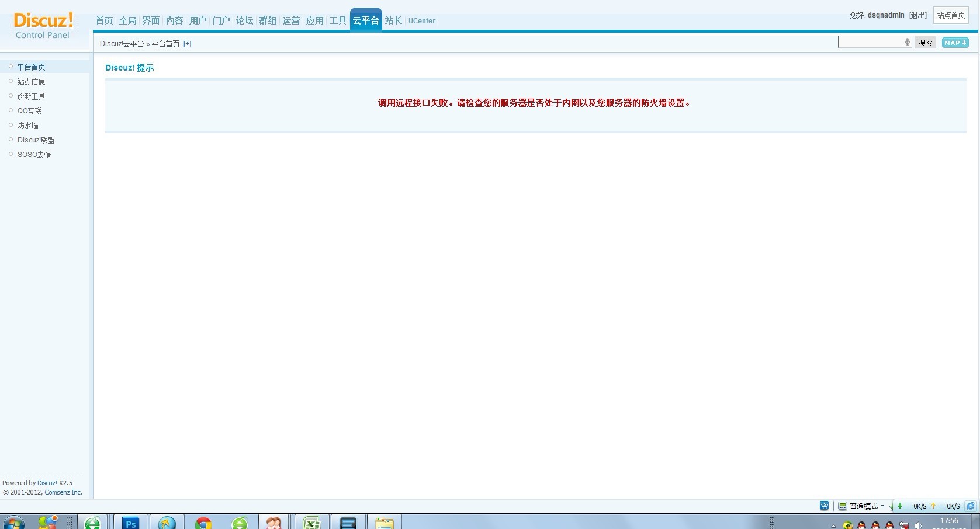The height and width of the screenshot is (529, 980).
Task: Open the dark server app icon in the taskbar
Action: pyautogui.click(x=348, y=522)
